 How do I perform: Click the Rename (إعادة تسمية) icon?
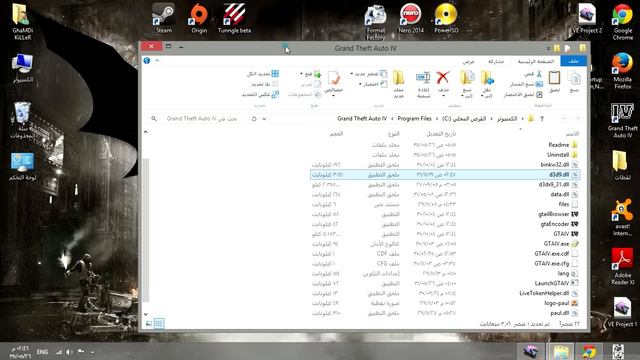pyautogui.click(x=423, y=78)
